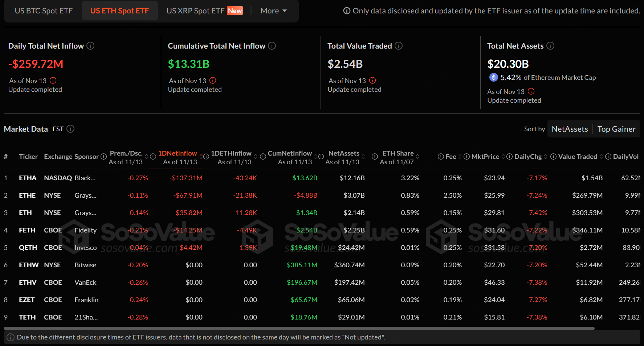Click sort arrows next to DailyChg header
644x346 pixels.
(546, 157)
